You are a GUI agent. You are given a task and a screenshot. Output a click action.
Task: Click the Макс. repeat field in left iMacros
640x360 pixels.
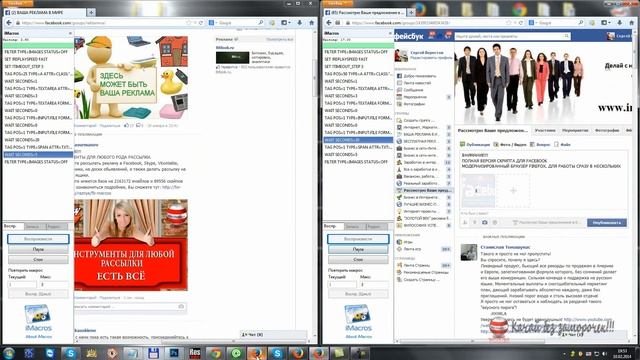click(53, 284)
